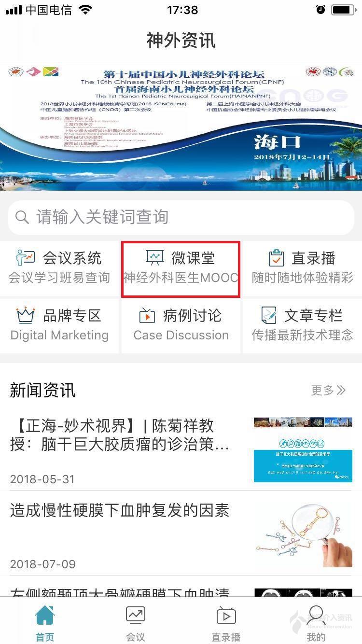
Task: Open the 病例讨论 TV icon
Action: (147, 315)
